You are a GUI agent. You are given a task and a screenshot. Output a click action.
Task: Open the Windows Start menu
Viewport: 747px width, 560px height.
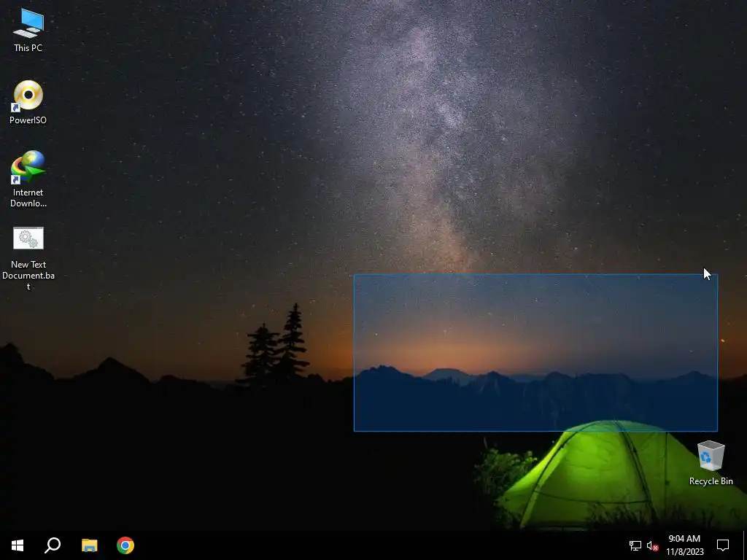pos(18,545)
